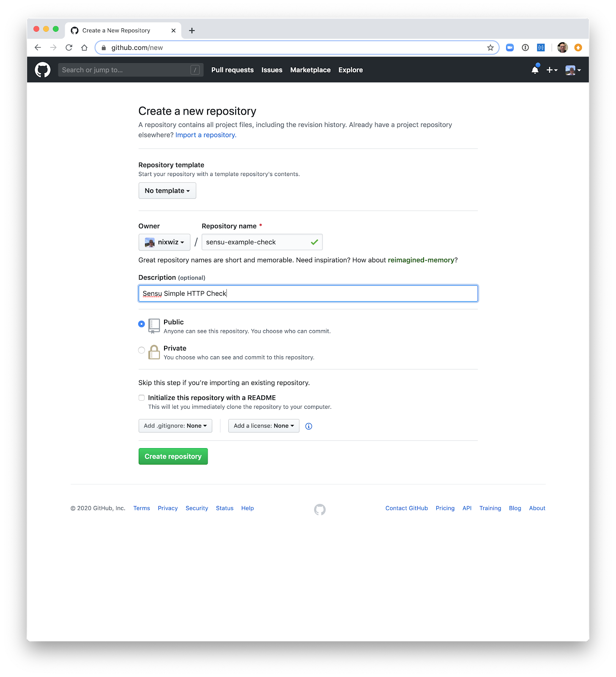This screenshot has height=677, width=616.
Task: Open the notifications bell
Action: 535,70
